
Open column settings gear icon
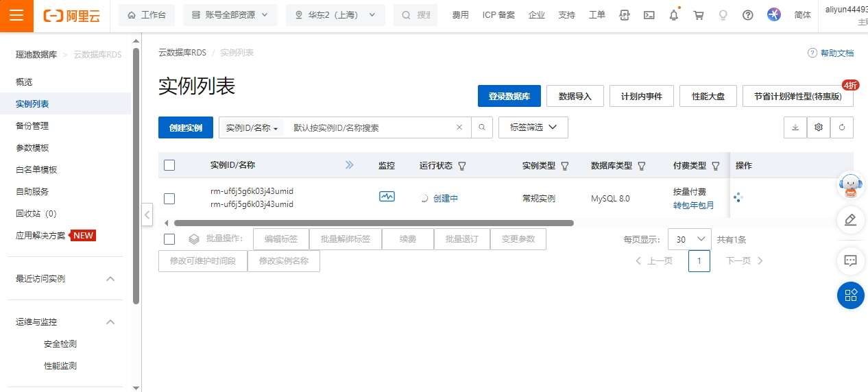tap(818, 127)
